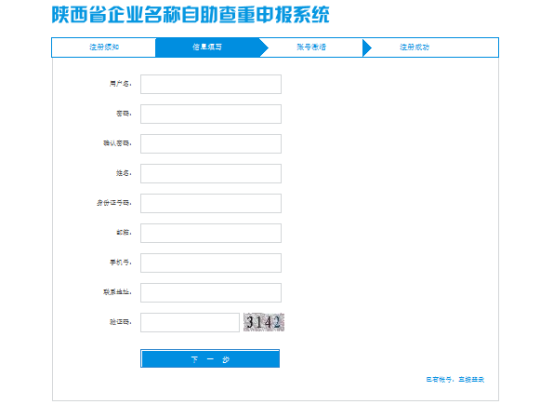Select the 账号激活 step tab

pyautogui.click(x=311, y=47)
